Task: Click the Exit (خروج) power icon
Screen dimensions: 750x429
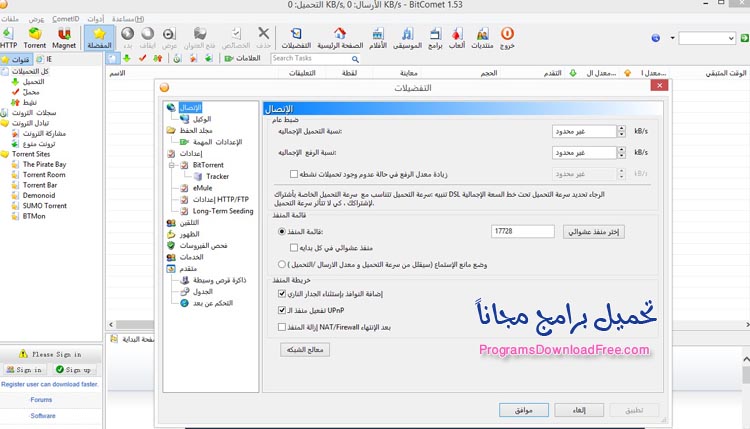Action: click(x=507, y=38)
